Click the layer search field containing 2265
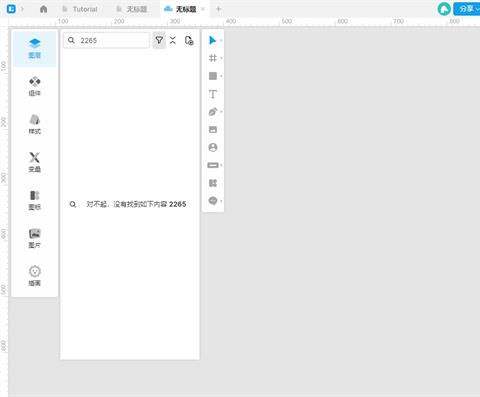Image resolution: width=480 pixels, height=397 pixels. tap(106, 40)
